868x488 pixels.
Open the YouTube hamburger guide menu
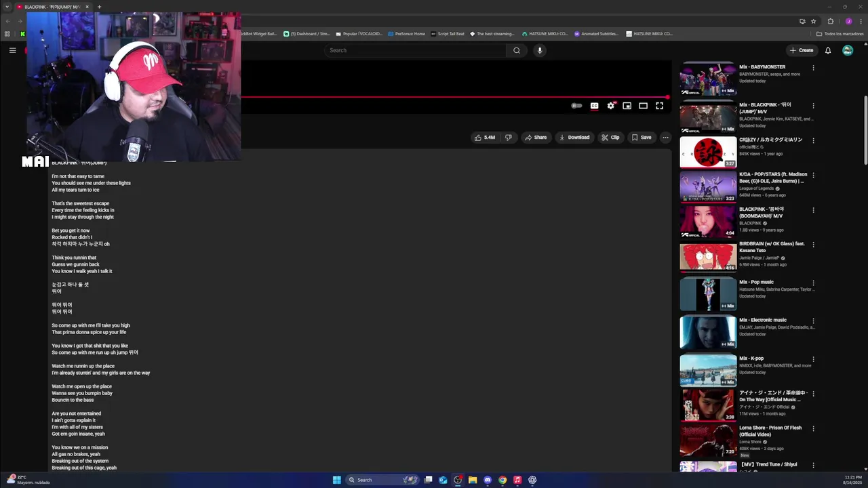pos(12,50)
